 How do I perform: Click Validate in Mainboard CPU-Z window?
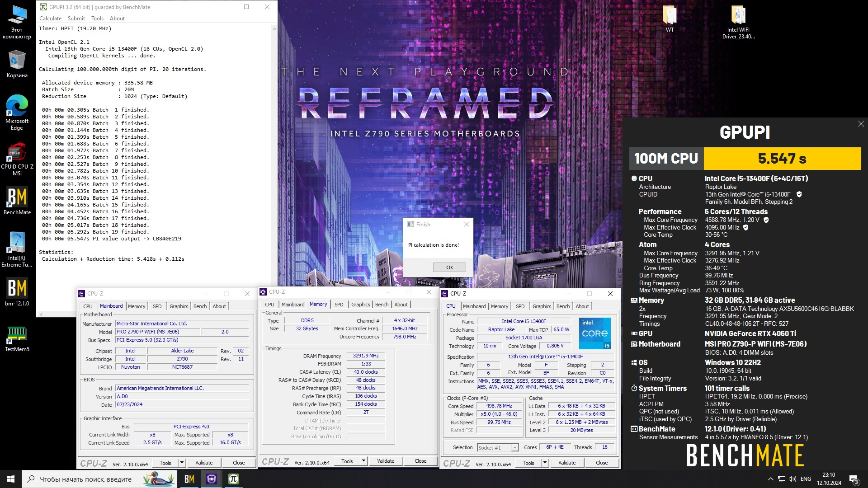click(204, 463)
